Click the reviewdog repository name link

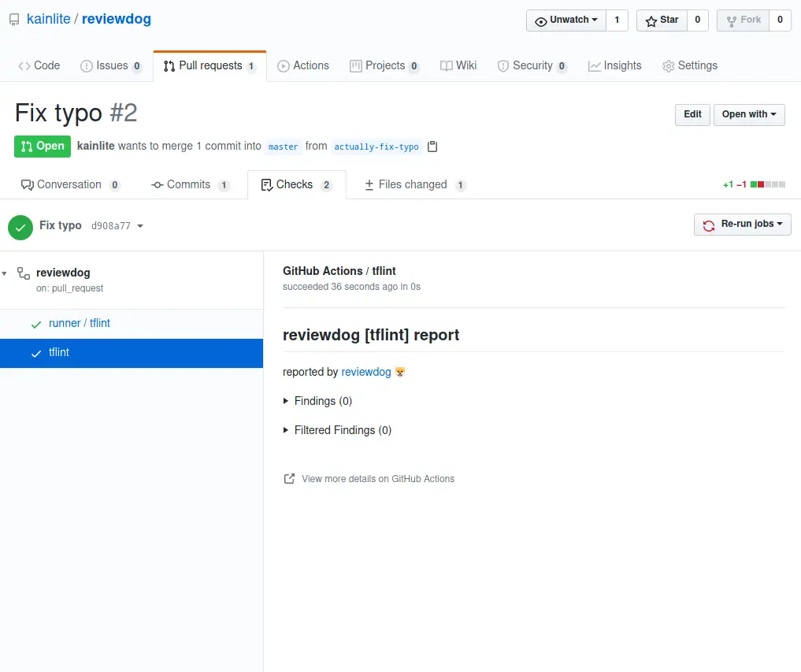(117, 20)
